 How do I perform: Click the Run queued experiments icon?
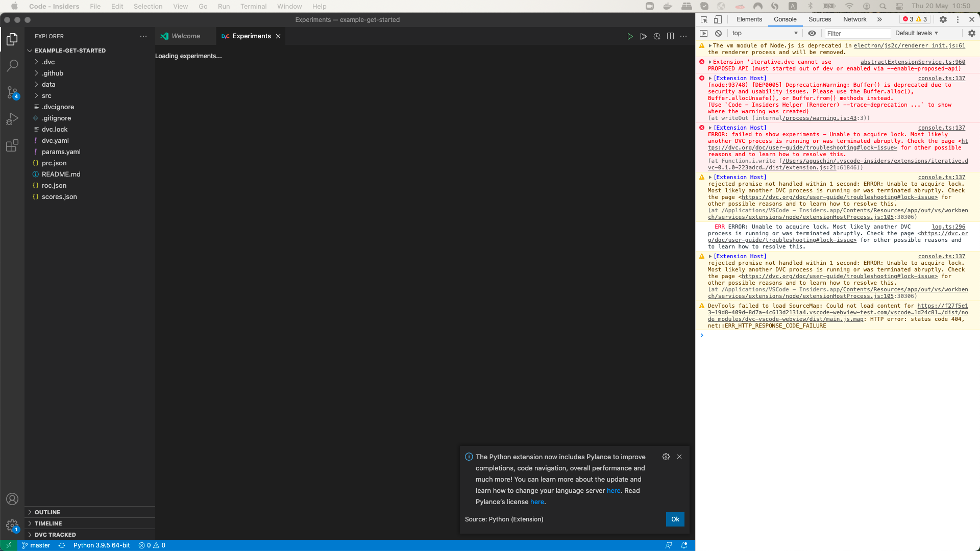tap(644, 36)
